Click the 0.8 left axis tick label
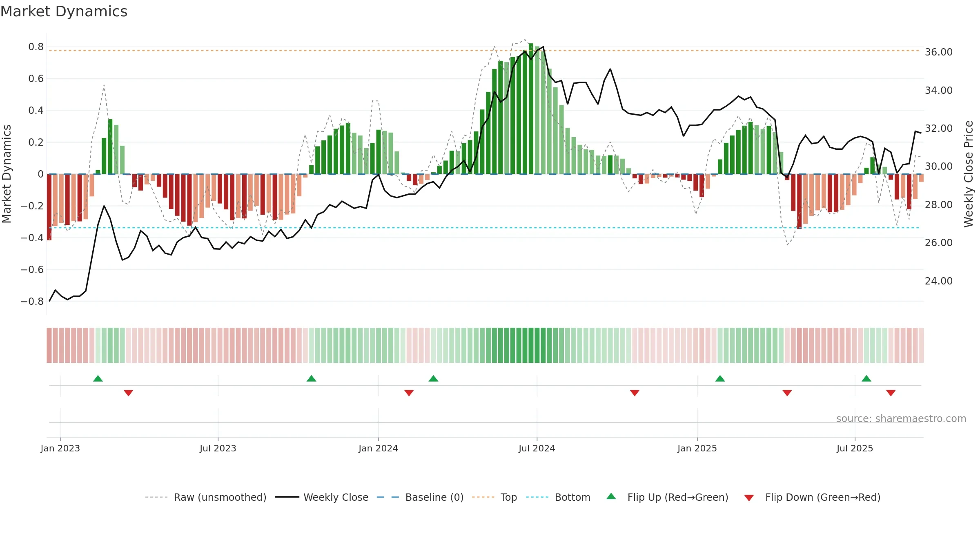The width and height of the screenshot is (980, 551). [x=36, y=47]
